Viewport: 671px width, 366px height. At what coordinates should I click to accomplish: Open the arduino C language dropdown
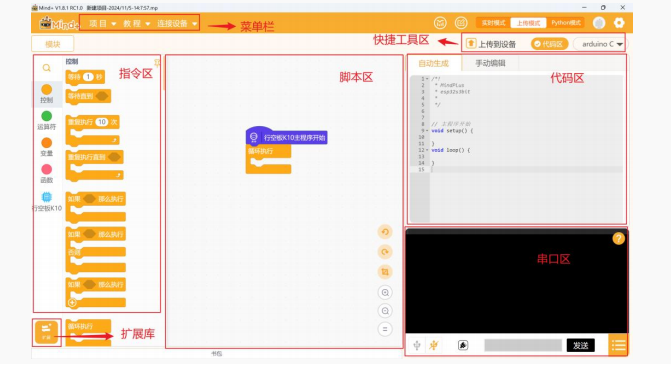(602, 44)
